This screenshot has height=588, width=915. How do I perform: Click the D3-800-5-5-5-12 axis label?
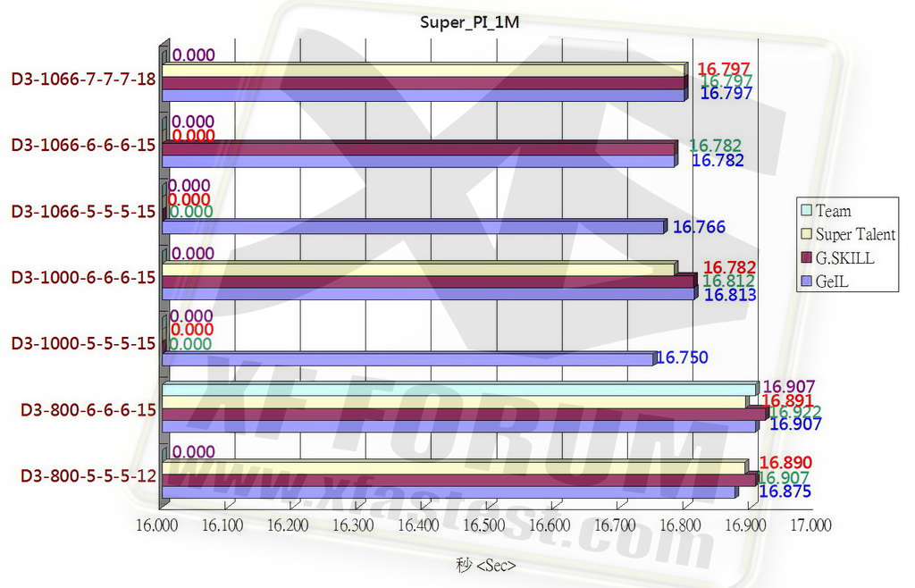click(x=89, y=475)
